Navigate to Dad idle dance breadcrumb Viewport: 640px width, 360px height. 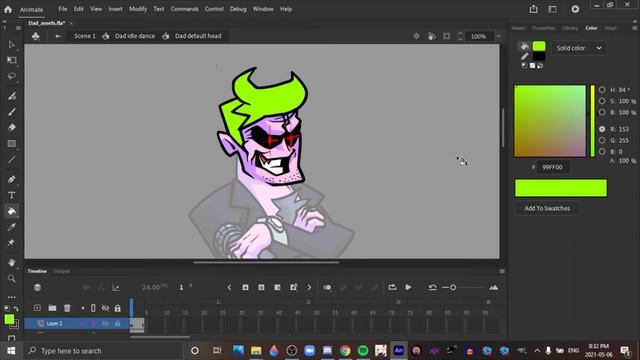(135, 36)
